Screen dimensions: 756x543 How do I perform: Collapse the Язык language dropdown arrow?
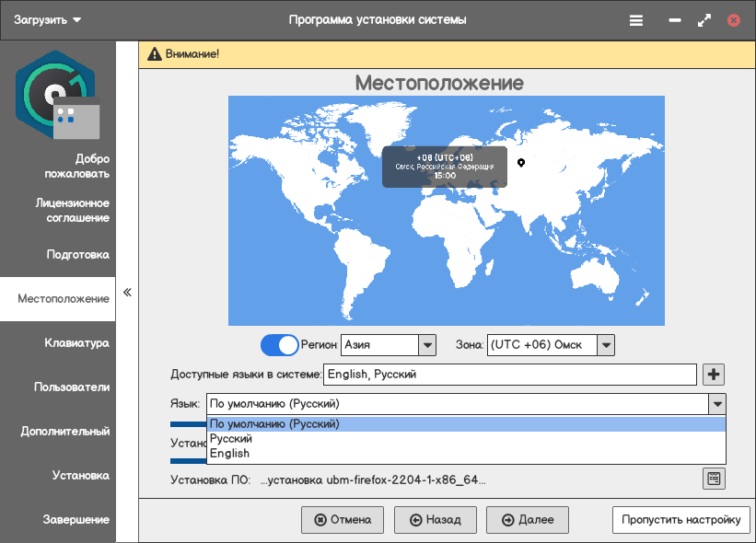715,404
